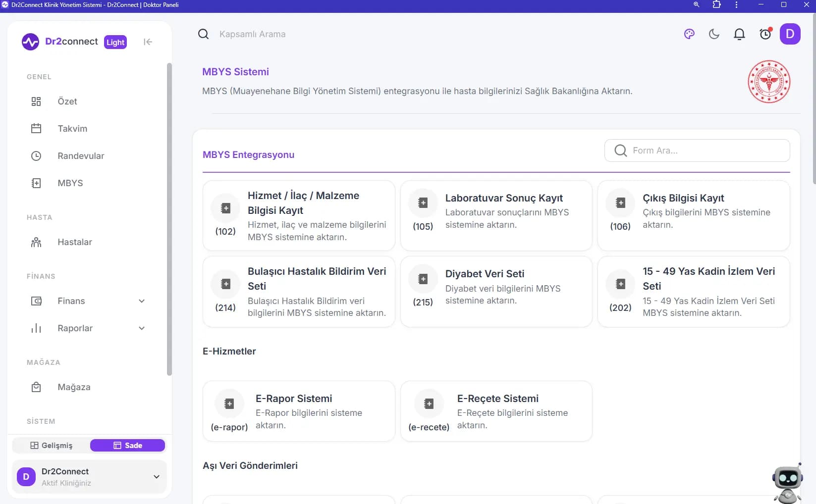
Task: Open Randevular clock icon in sidebar
Action: tap(36, 156)
